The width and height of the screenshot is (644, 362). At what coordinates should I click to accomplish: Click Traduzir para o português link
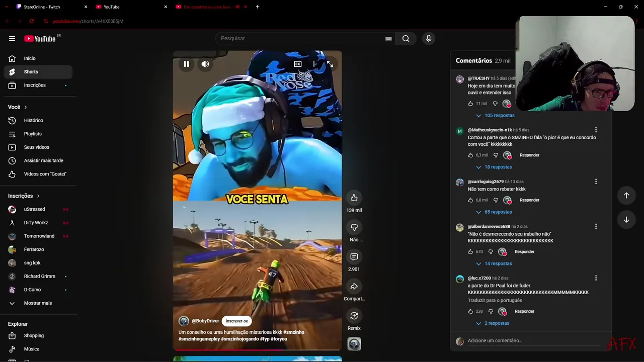pos(495,301)
